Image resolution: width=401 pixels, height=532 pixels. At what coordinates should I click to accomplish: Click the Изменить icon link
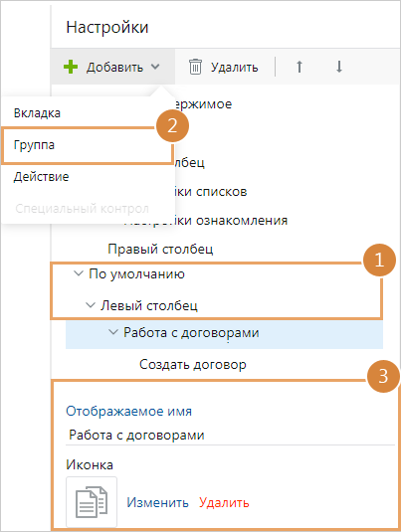point(157,502)
